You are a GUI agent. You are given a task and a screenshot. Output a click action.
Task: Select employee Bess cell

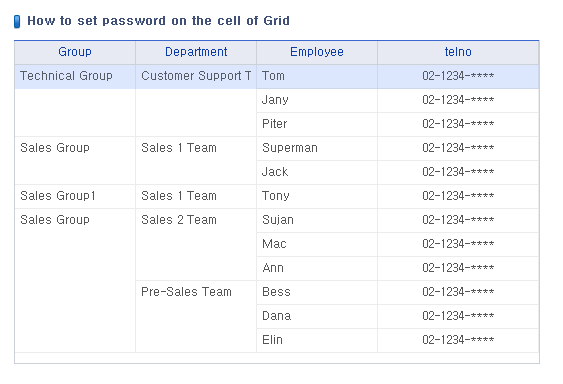(317, 292)
